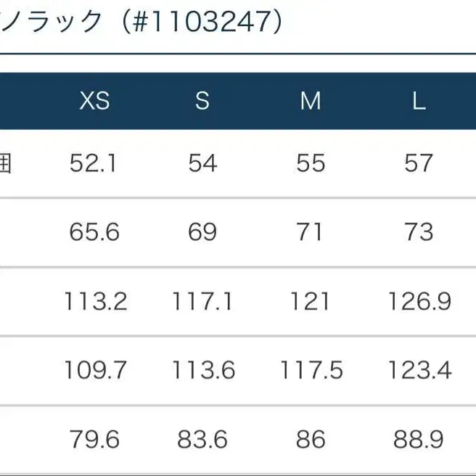476x476 pixels.
Task: Select the S size column header
Action: (202, 101)
